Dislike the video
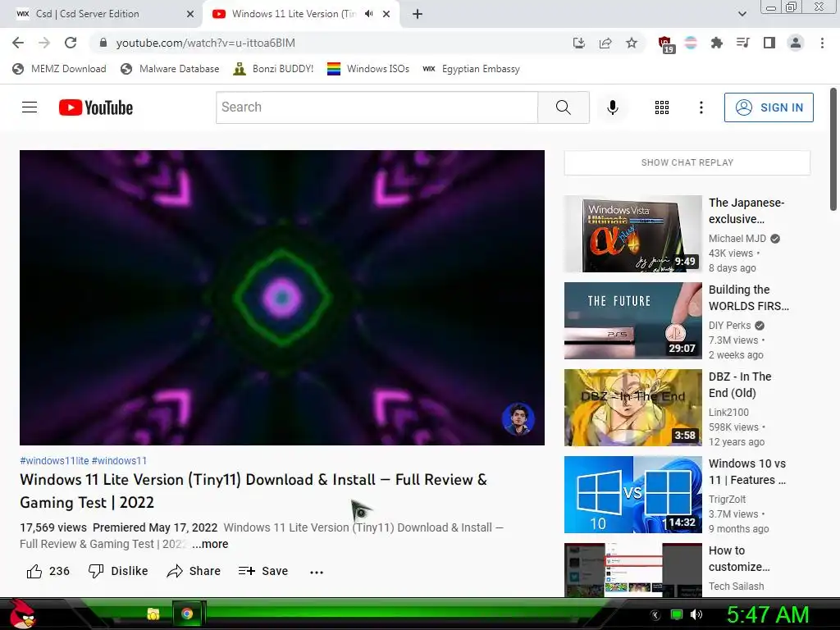Image resolution: width=840 pixels, height=630 pixels. click(x=118, y=571)
